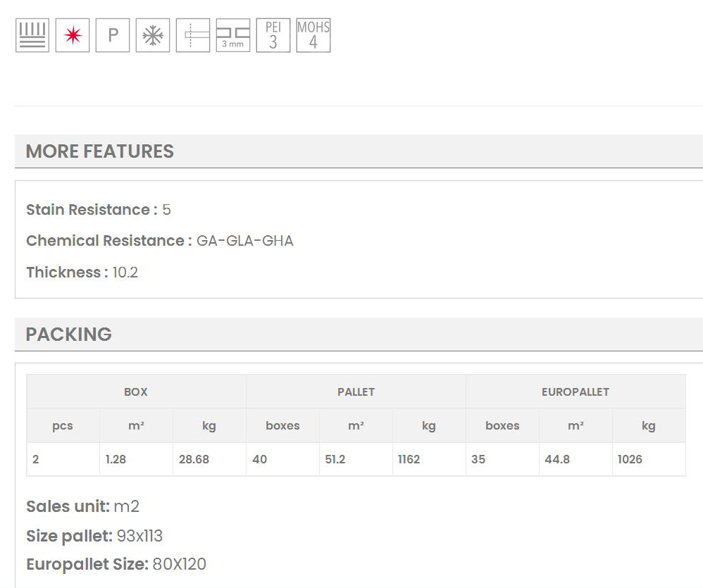The image size is (703, 588).
Task: Select the EUROPALLET column group header
Action: (575, 392)
